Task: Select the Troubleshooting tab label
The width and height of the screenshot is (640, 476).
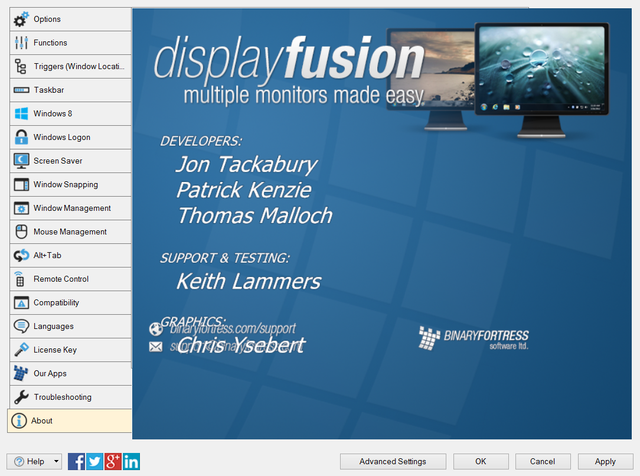Action: click(x=63, y=397)
